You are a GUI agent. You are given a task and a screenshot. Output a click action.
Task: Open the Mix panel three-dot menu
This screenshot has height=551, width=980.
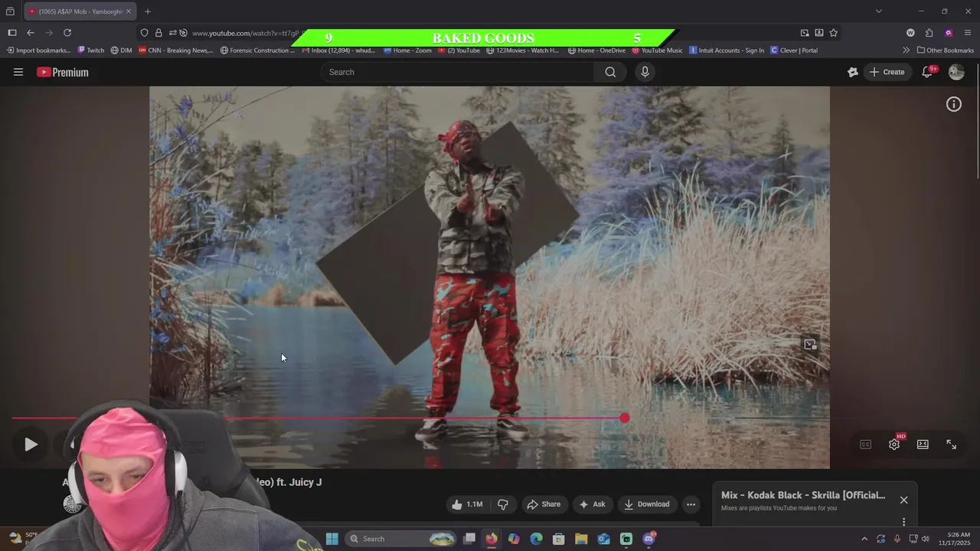tap(903, 522)
